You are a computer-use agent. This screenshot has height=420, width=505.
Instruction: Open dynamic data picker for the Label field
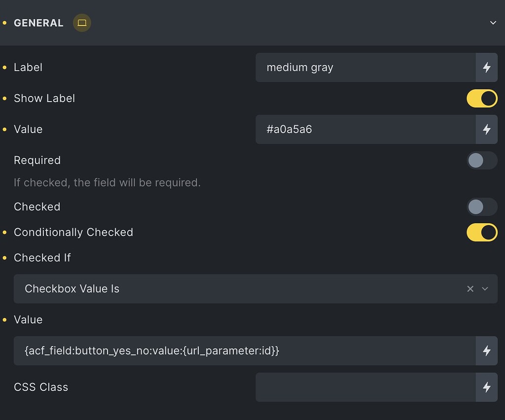(487, 68)
